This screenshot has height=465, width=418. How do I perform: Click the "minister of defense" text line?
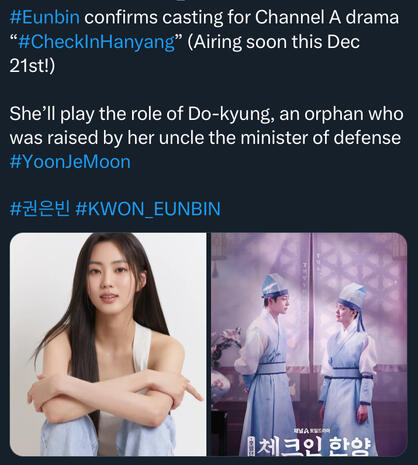pos(320,138)
